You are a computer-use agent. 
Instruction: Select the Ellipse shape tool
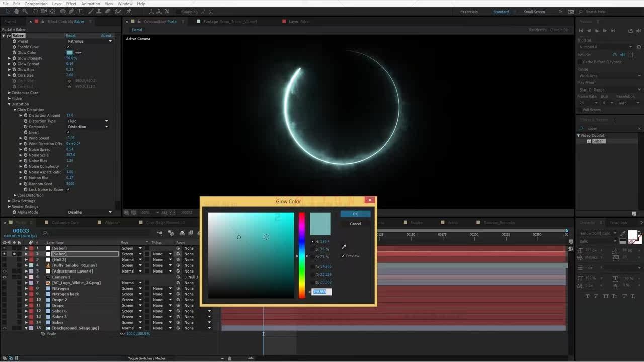pos(63,11)
